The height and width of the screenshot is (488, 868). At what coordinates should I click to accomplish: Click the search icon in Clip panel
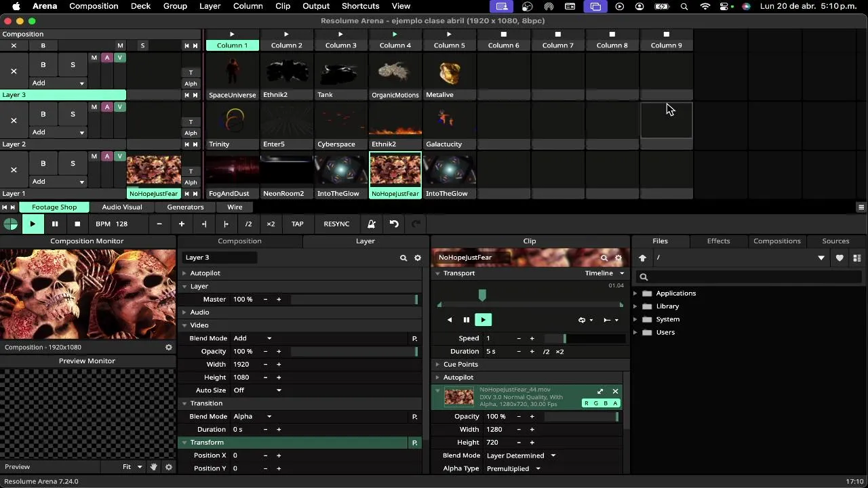[604, 258]
